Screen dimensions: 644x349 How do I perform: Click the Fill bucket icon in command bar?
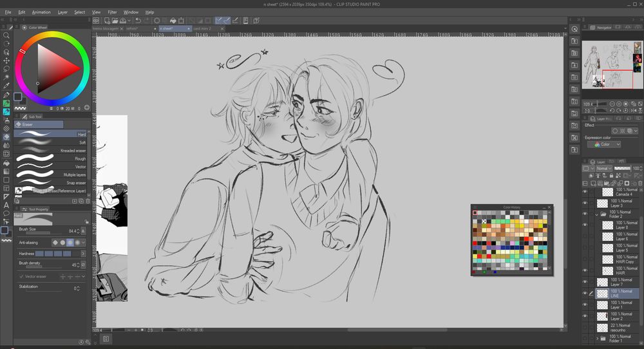click(x=173, y=21)
